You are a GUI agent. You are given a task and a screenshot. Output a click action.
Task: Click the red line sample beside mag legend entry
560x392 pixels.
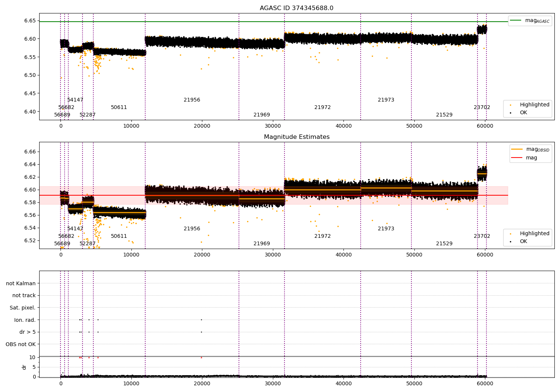point(517,158)
